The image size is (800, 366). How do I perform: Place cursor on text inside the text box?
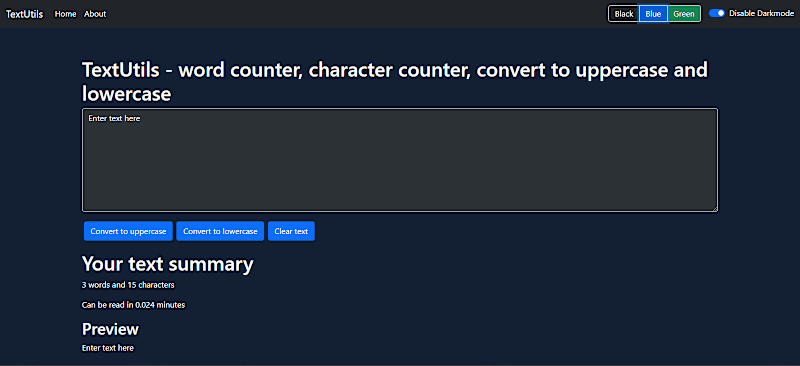coord(114,118)
